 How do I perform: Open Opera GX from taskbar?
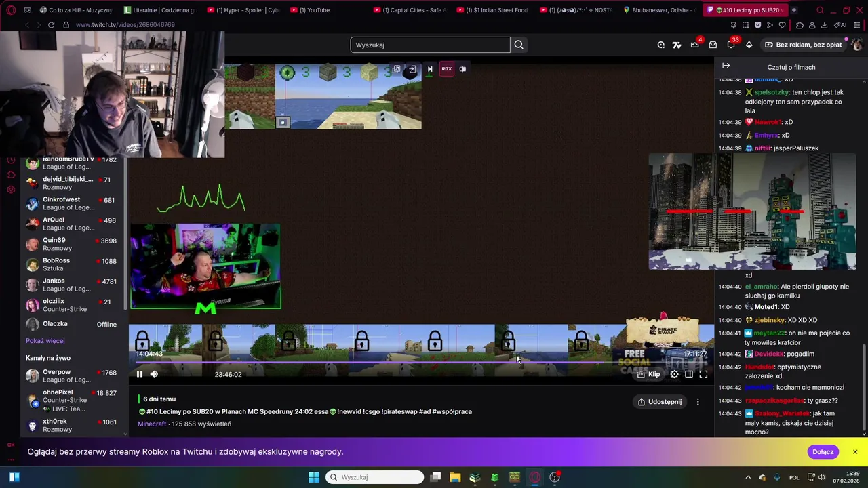pyautogui.click(x=535, y=477)
